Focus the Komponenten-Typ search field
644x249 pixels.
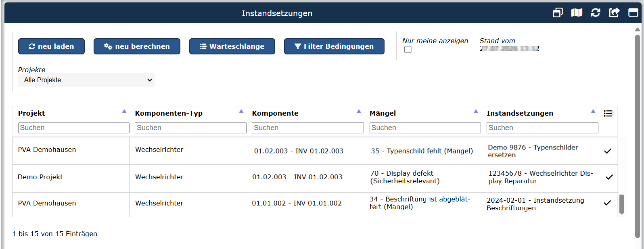point(191,128)
